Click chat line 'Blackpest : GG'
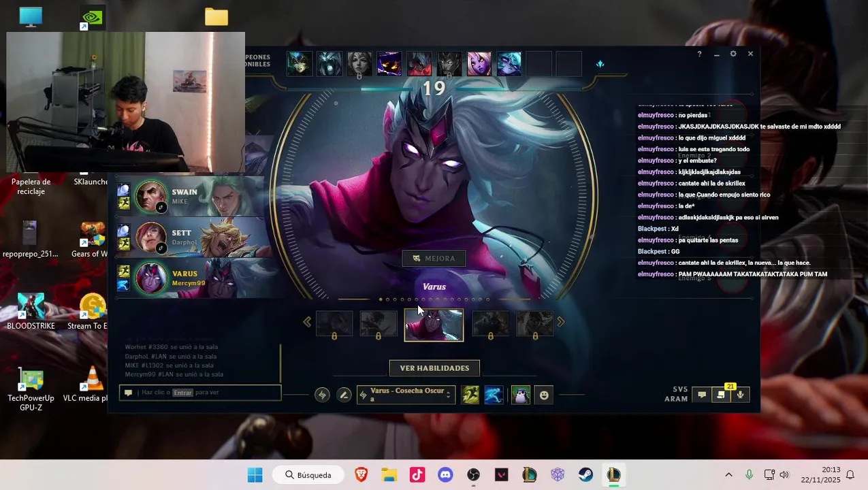Screen dimensions: 868x490 [658, 251]
